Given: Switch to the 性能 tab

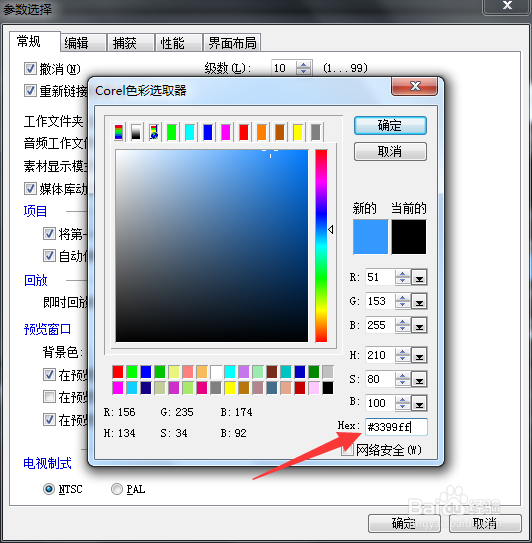Looking at the screenshot, I should point(179,43).
